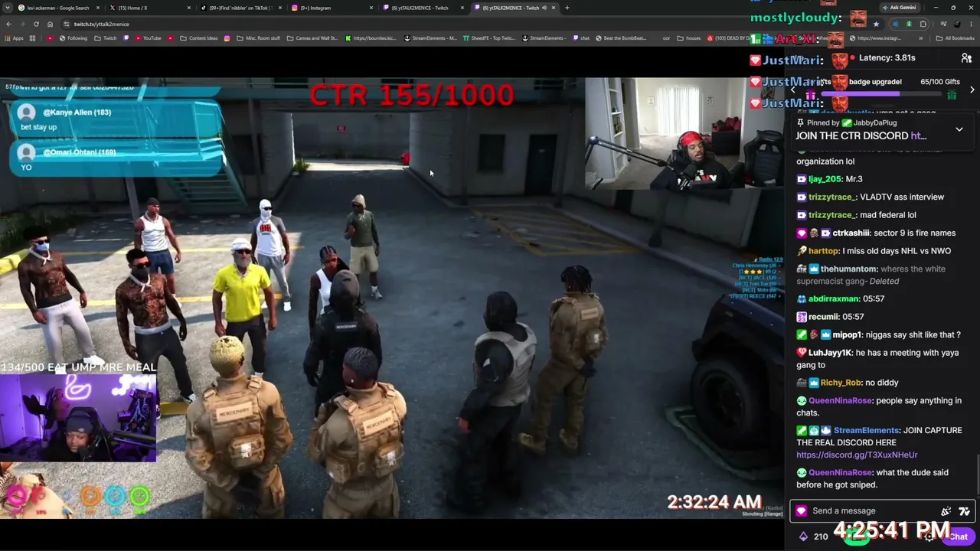Image resolution: width=980 pixels, height=551 pixels.
Task: Open the Canvas and Wall St bookmarks folder
Action: [312, 38]
